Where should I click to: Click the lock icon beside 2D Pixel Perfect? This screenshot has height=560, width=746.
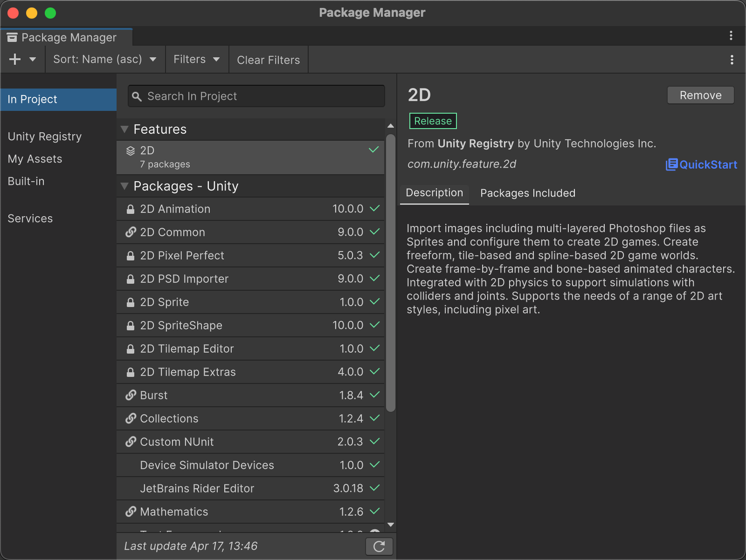pos(131,256)
